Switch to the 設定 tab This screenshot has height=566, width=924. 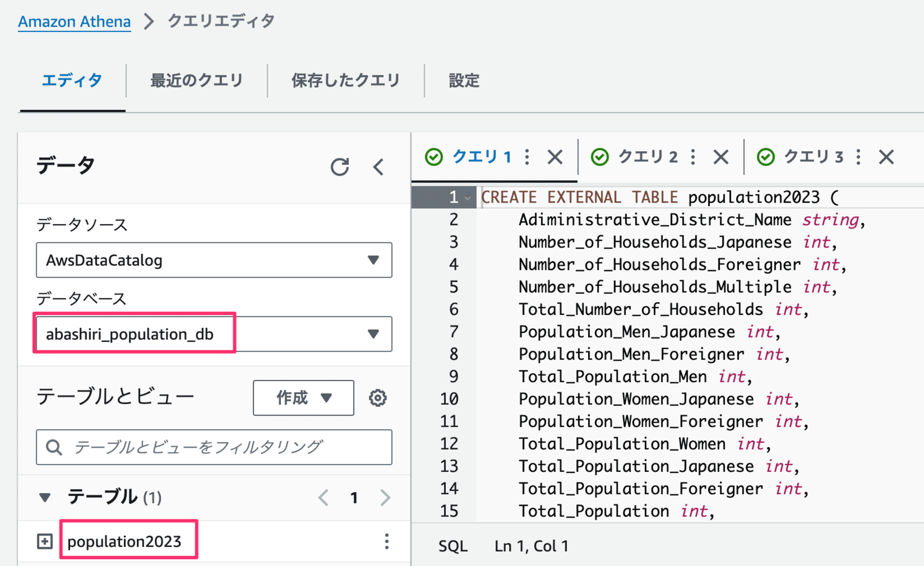464,81
